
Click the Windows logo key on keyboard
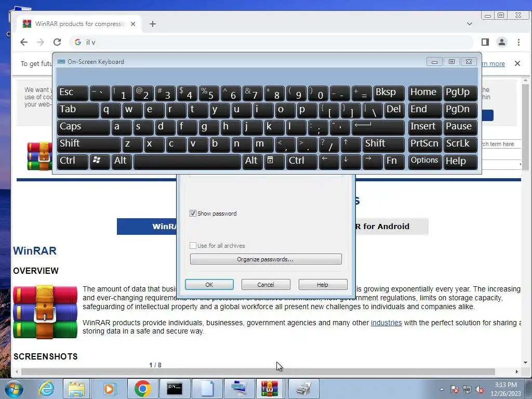point(100,162)
